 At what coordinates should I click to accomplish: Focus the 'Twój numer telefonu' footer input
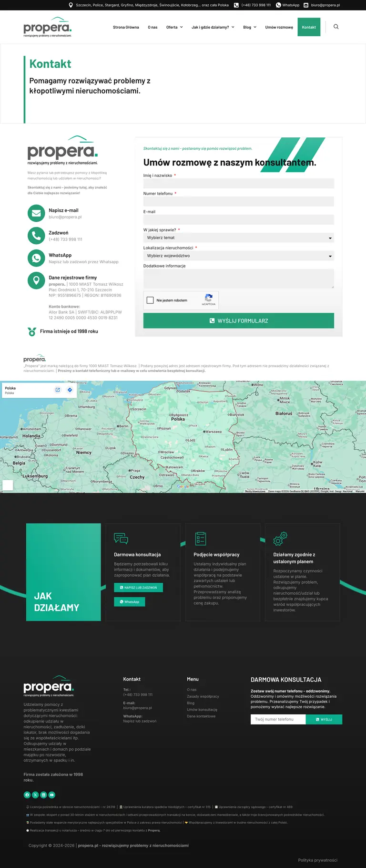point(278,719)
